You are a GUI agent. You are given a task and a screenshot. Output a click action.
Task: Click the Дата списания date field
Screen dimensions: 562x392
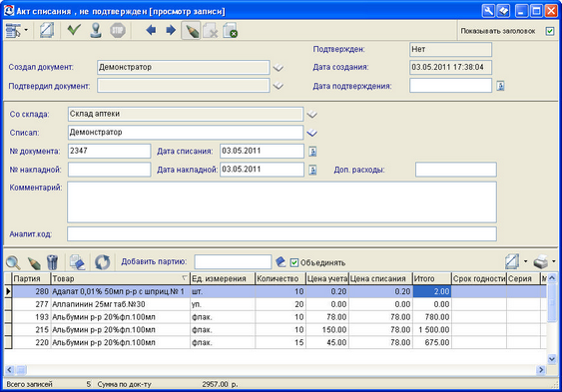pyautogui.click(x=262, y=151)
